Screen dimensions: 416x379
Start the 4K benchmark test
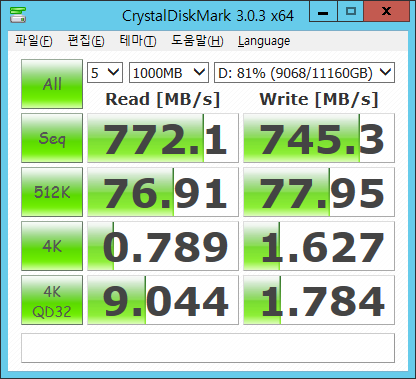point(52,246)
